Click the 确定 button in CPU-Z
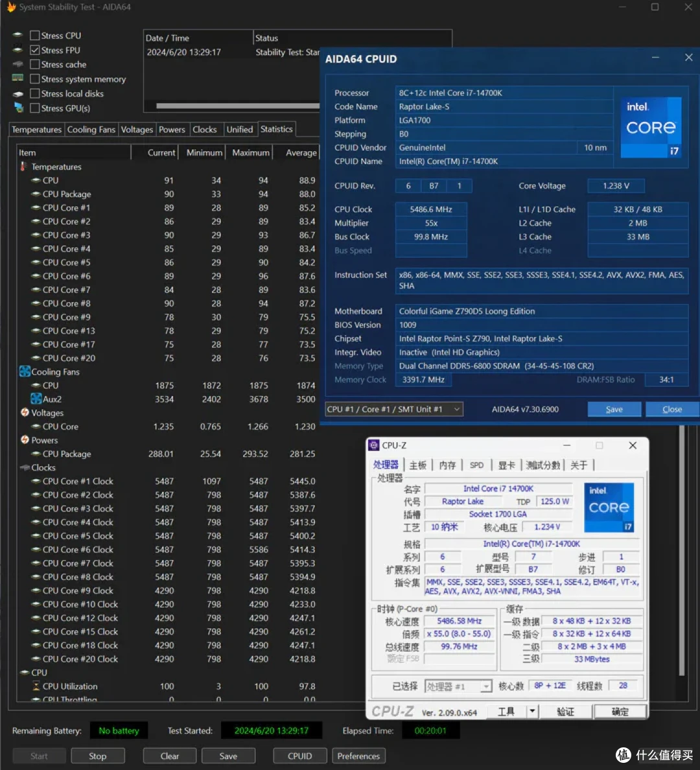Screen dimensions: 700x770 [620, 711]
